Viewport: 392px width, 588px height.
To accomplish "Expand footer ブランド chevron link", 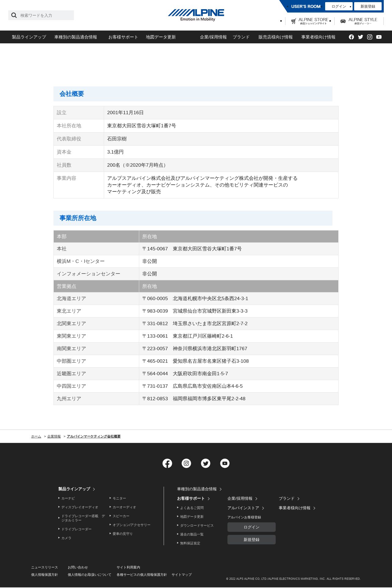I will (x=289, y=499).
